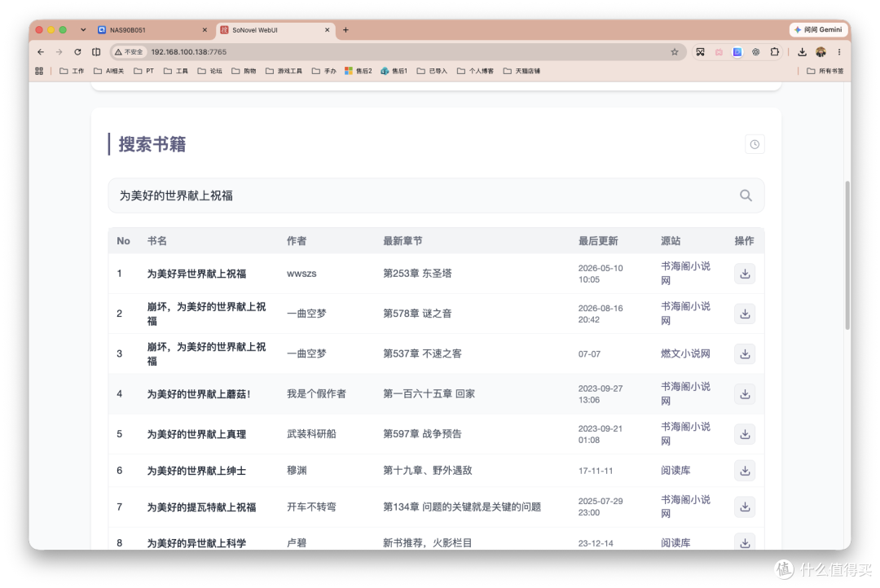Bookmark this page with star icon

[674, 51]
